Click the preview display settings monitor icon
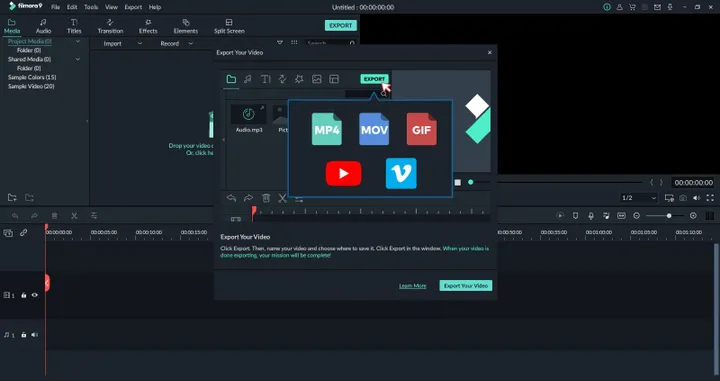Image resolution: width=720 pixels, height=381 pixels. pyautogui.click(x=669, y=198)
